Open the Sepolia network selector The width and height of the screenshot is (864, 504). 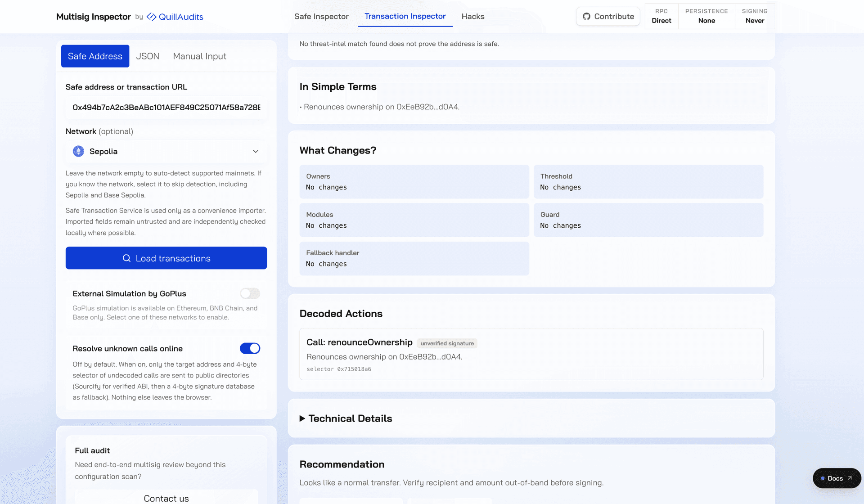click(x=166, y=151)
